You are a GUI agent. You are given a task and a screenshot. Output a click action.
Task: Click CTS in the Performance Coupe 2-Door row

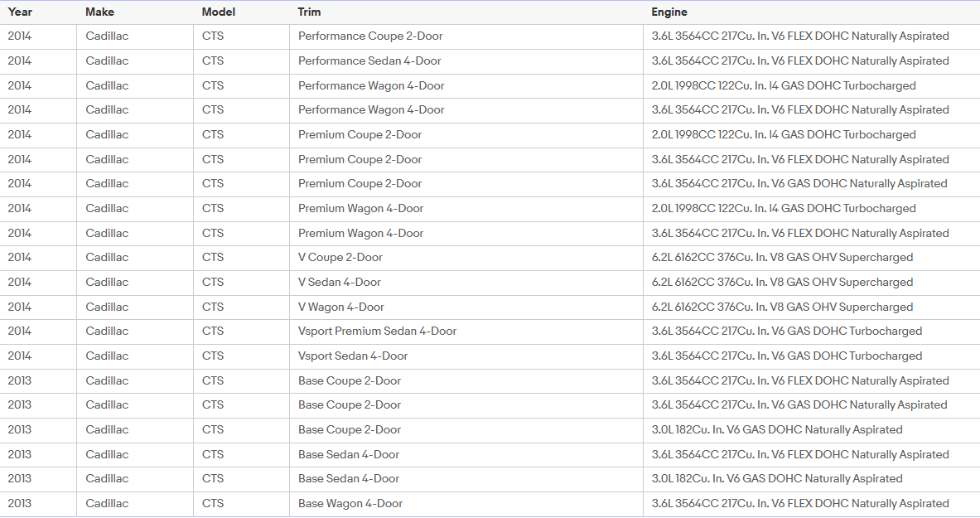213,36
